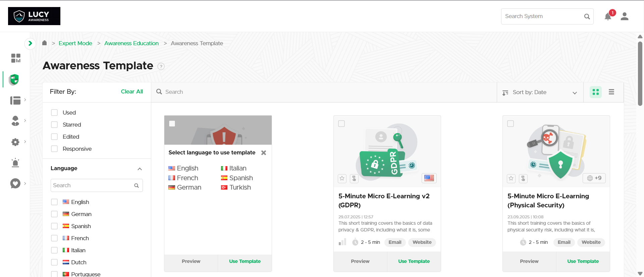Open the notifications bell icon
The width and height of the screenshot is (644, 277).
(608, 16)
